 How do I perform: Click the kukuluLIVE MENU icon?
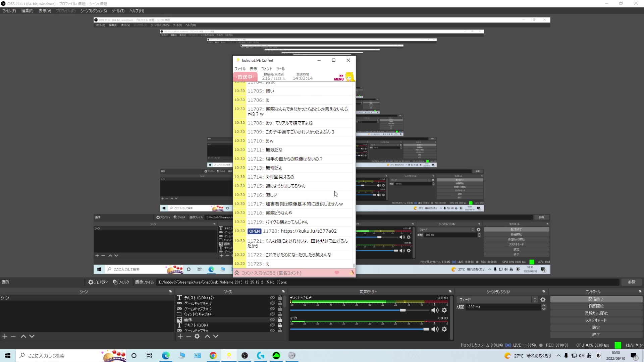tap(339, 77)
